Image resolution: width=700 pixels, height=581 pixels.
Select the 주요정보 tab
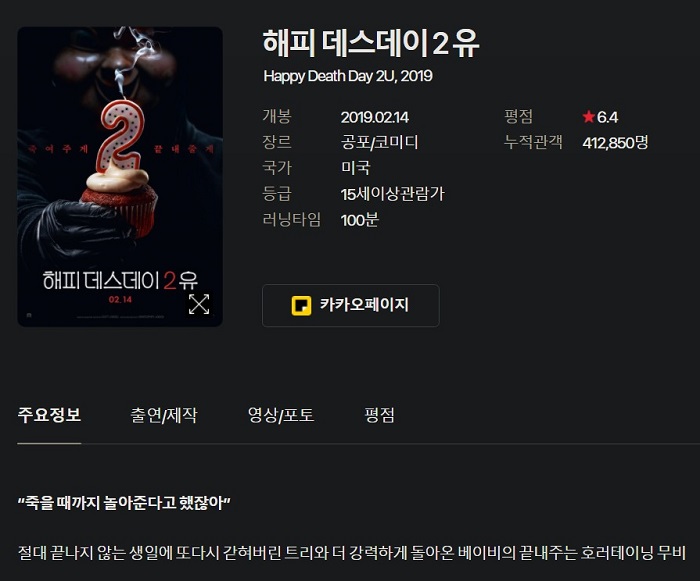point(49,415)
